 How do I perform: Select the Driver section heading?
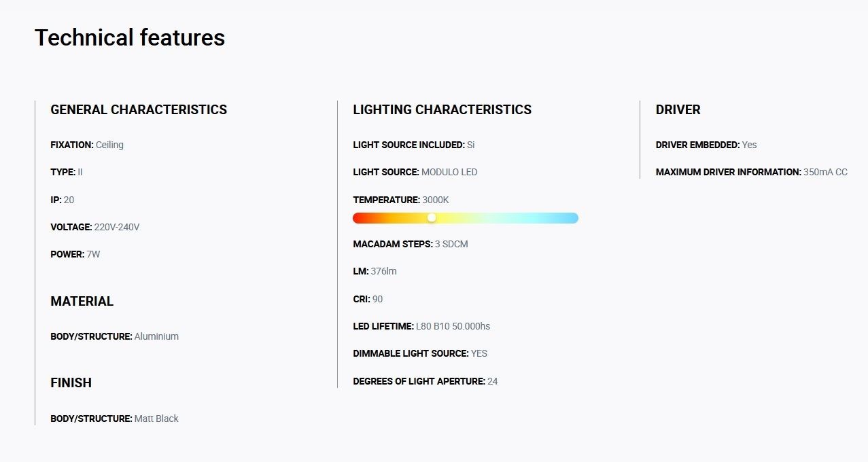point(678,109)
